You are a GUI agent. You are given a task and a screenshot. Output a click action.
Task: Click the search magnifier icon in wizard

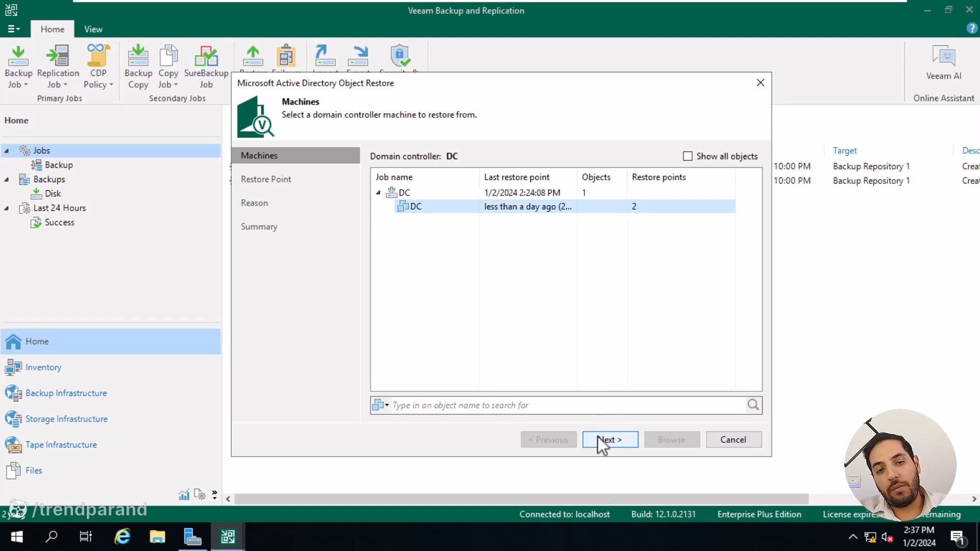click(753, 405)
